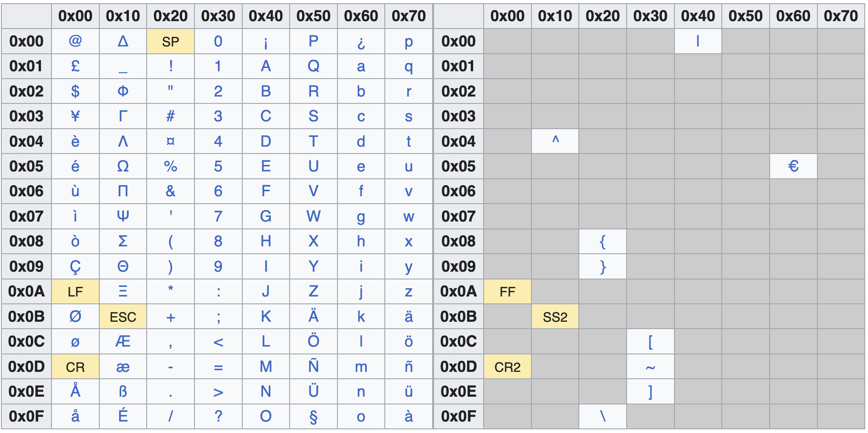868x433 pixels.
Task: Open the pound sign £ link
Action: point(75,66)
